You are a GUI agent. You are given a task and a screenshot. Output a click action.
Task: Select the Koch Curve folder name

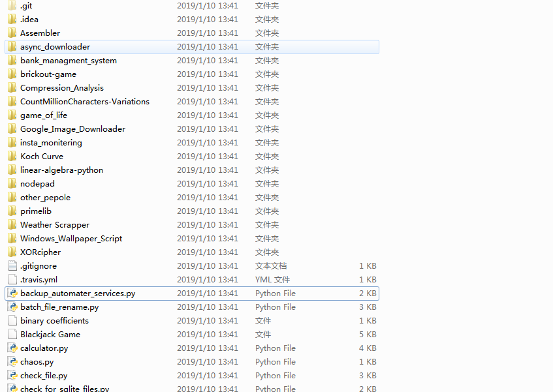click(x=42, y=157)
